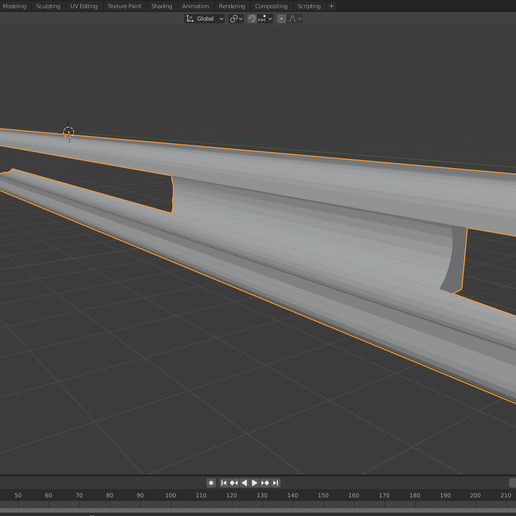This screenshot has height=516, width=516.
Task: Add a new workspace with the plus button
Action: 331,6
